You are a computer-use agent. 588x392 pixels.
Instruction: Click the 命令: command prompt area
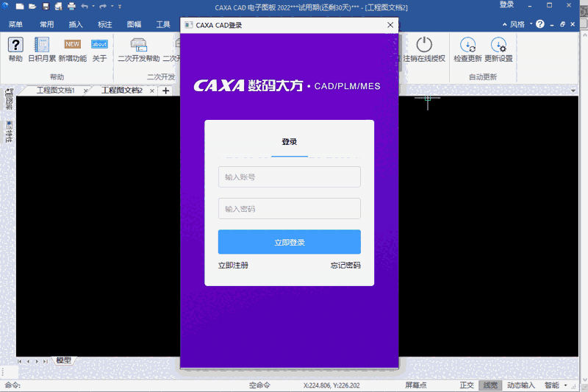click(12, 385)
